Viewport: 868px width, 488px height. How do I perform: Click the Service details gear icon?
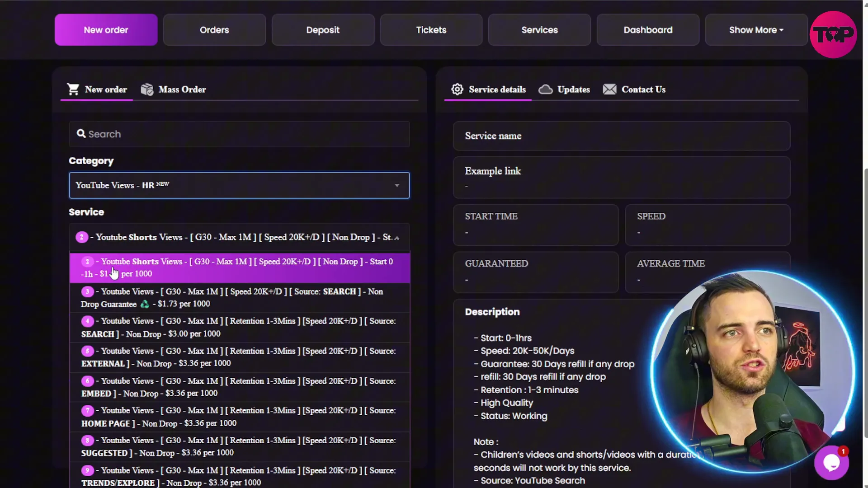click(x=457, y=89)
